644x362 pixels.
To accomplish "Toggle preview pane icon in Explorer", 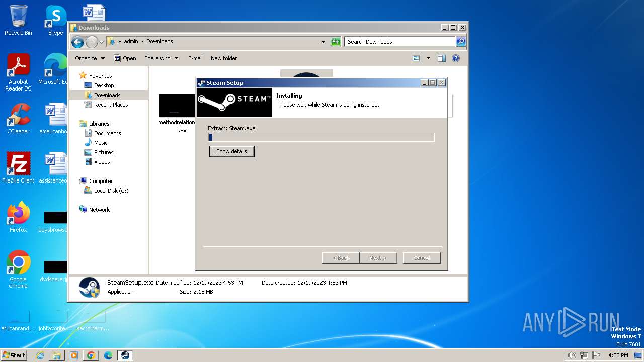I will pyautogui.click(x=442, y=58).
